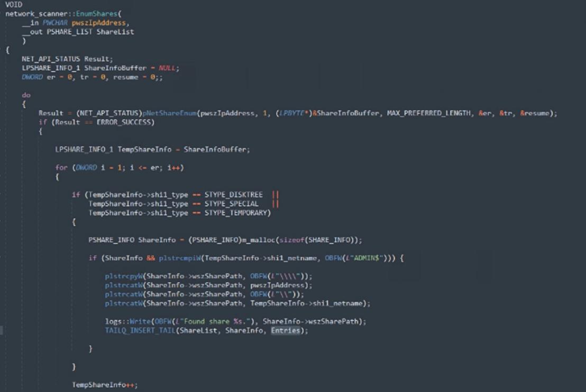Click the logs::Write call
Viewport: 586px width, 392px height.
tap(235, 321)
